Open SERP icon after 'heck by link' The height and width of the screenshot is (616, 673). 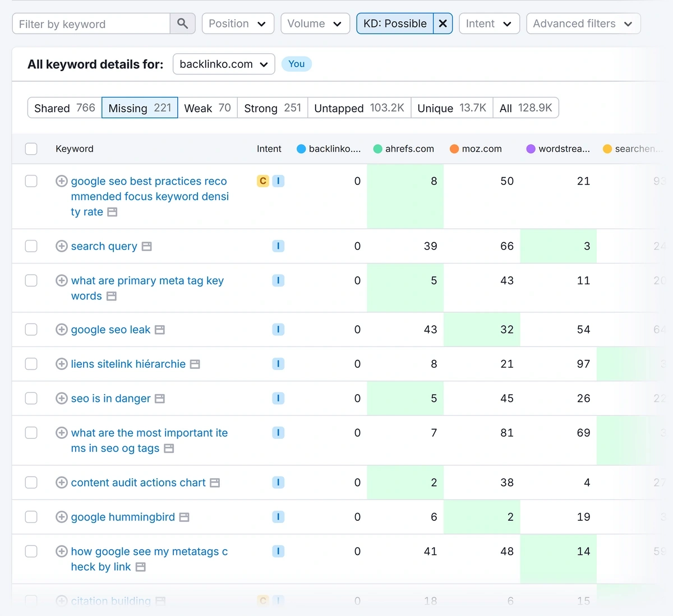point(141,567)
